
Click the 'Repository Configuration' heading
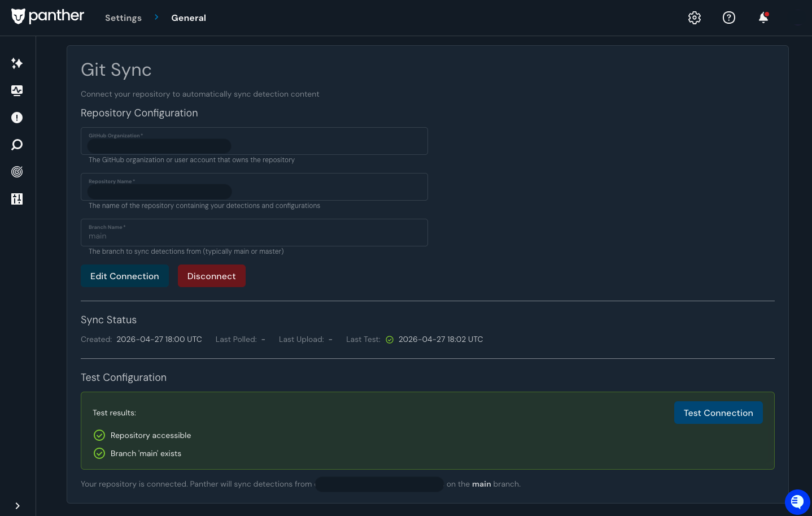click(139, 113)
